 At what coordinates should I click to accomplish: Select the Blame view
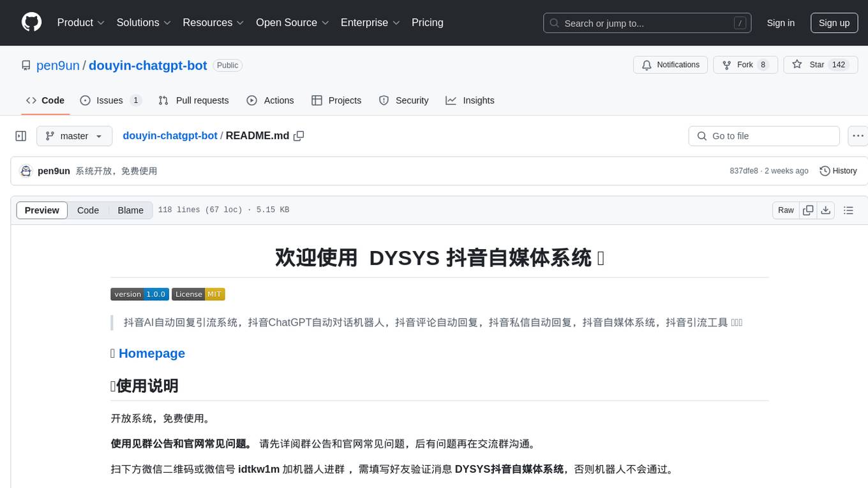[x=130, y=210]
